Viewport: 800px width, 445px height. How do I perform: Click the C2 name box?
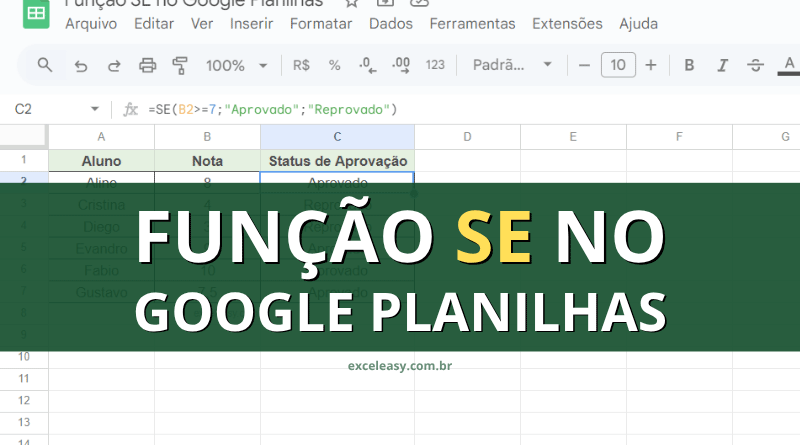23,109
